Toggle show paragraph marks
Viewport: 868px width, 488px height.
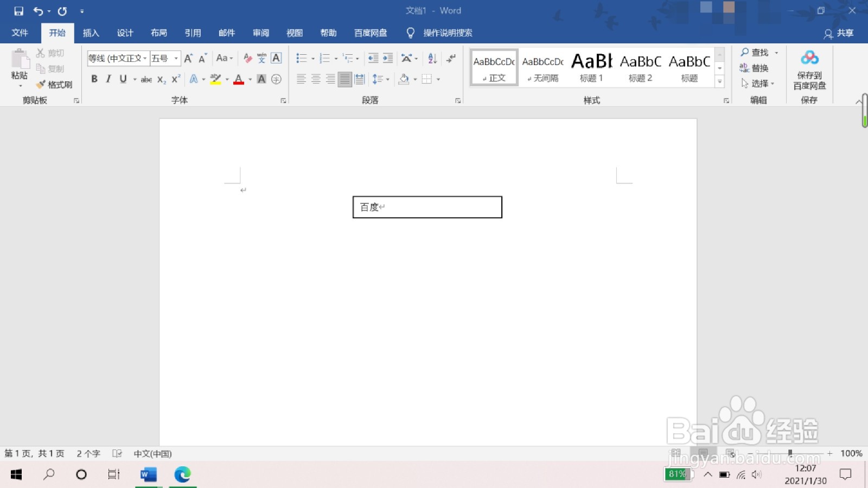(451, 59)
